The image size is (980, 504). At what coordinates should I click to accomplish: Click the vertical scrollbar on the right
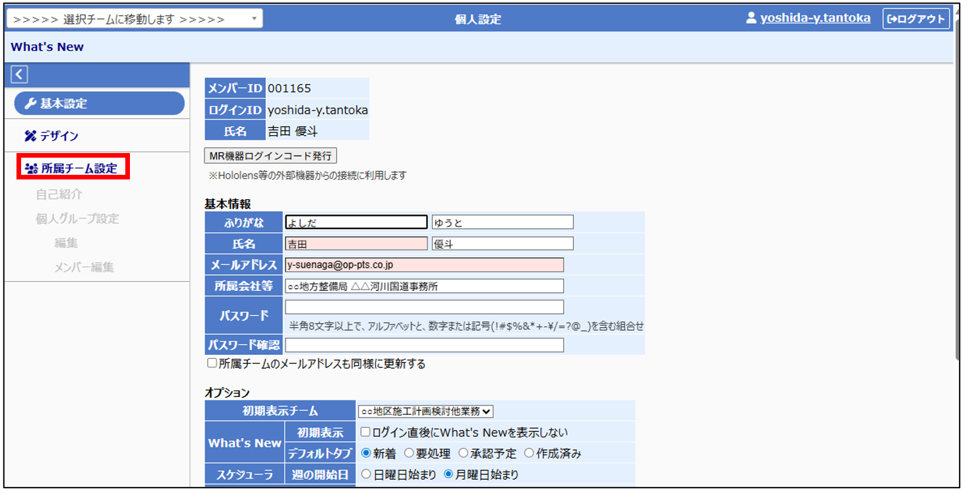(957, 198)
